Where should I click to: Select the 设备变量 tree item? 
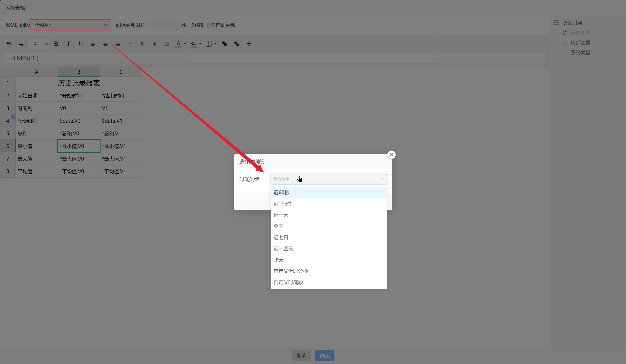point(580,32)
